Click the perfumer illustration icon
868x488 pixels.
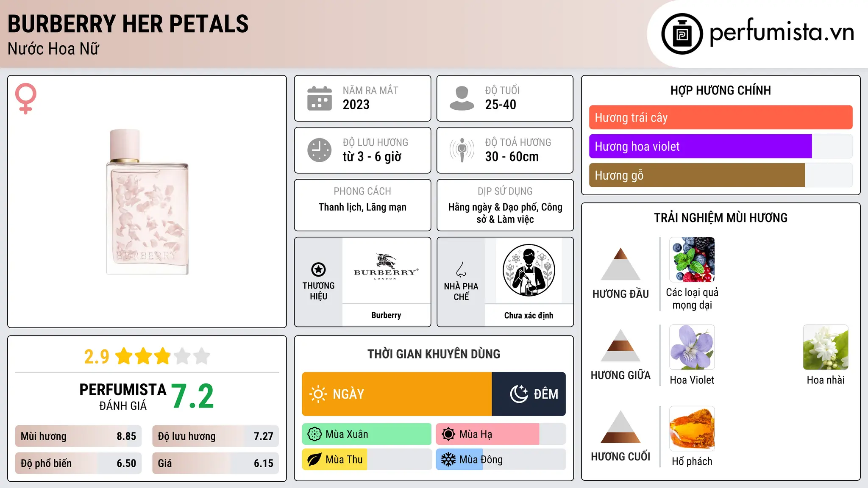click(529, 270)
